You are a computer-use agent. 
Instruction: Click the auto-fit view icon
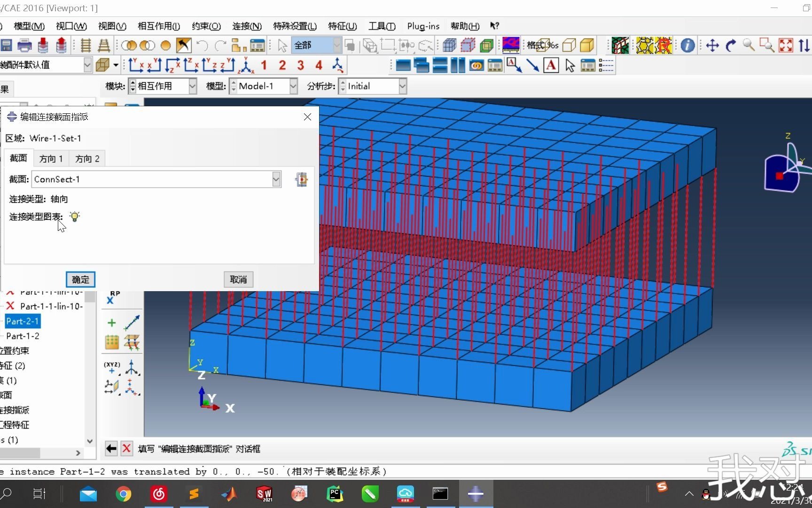[786, 45]
